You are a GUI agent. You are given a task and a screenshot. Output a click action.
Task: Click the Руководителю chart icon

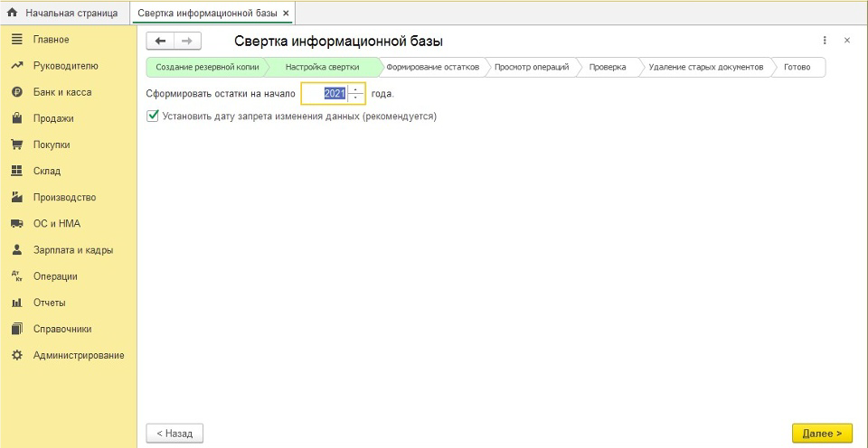16,66
